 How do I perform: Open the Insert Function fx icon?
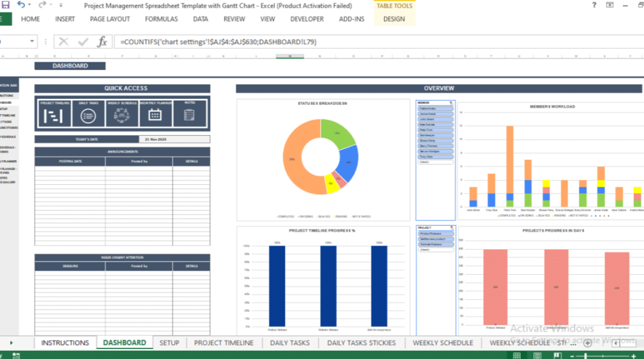(102, 42)
